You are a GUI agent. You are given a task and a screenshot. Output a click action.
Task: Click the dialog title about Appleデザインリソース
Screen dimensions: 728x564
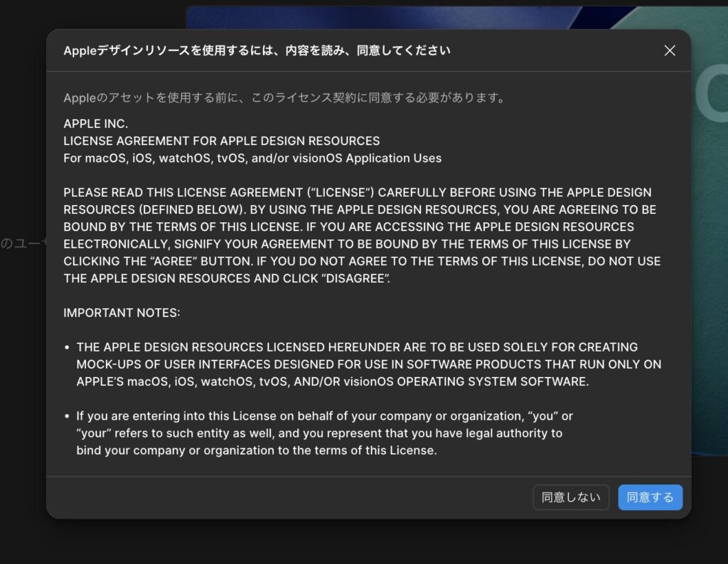point(257,50)
